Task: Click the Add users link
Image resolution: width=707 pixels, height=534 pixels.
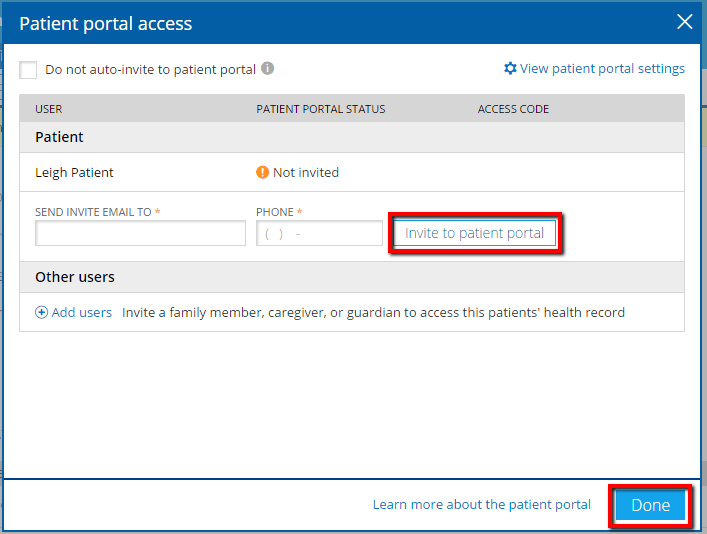Action: point(81,312)
